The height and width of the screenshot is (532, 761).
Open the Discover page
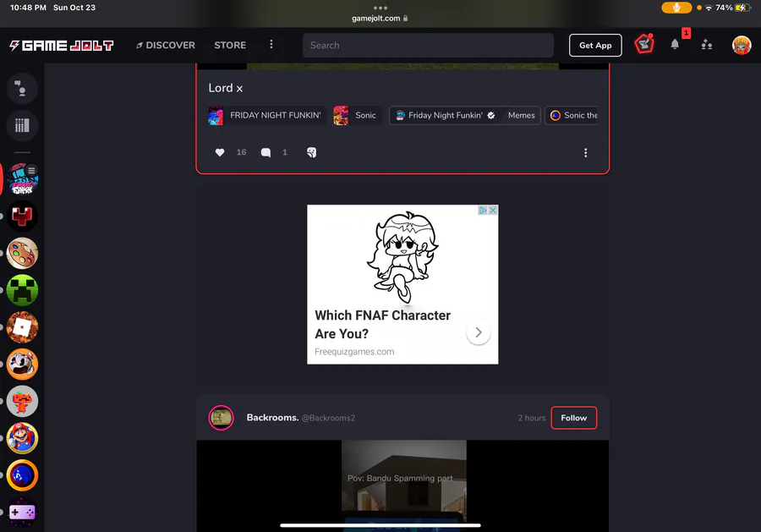tap(166, 45)
